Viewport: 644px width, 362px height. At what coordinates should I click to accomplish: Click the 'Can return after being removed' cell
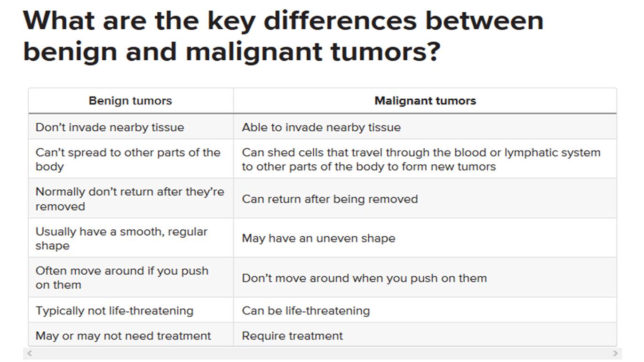tap(425, 199)
